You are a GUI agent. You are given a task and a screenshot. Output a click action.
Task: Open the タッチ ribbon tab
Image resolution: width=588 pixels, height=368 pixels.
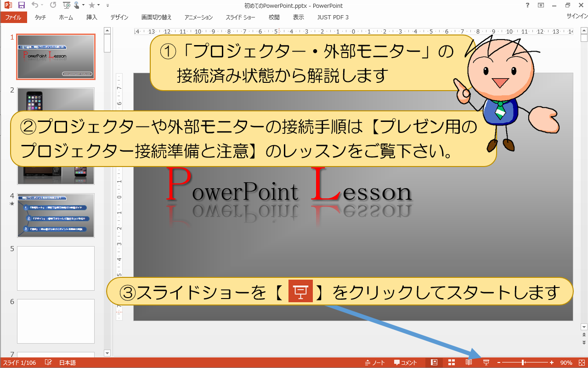(40, 17)
